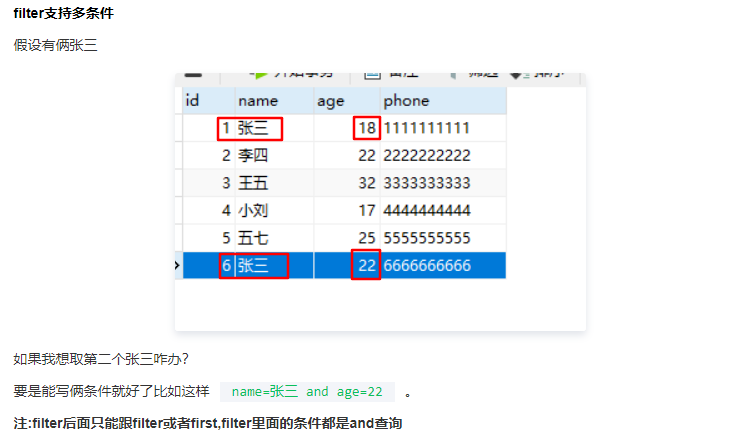Click the bold note starting with "注:filter后面"
The width and height of the screenshot is (732, 436).
208,423
